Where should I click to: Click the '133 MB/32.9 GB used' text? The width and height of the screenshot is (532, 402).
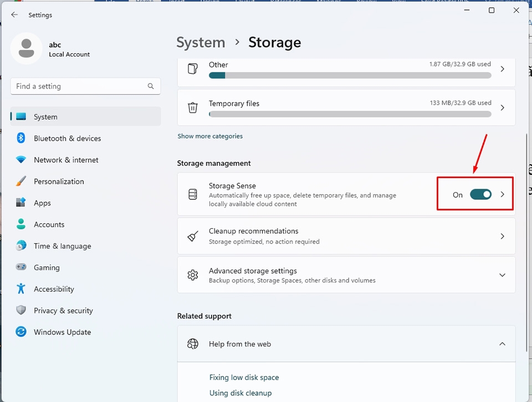click(x=461, y=102)
